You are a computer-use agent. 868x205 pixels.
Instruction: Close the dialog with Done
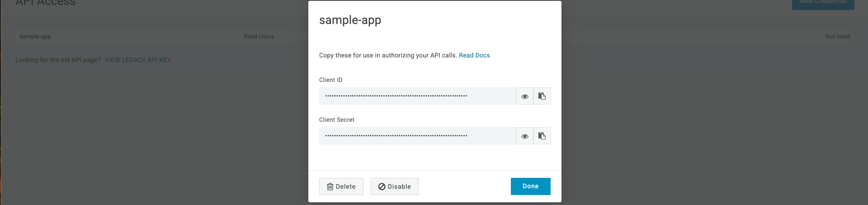531,186
